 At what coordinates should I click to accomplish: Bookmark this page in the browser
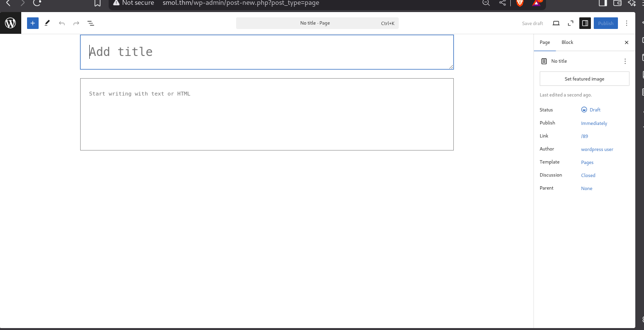pyautogui.click(x=98, y=3)
